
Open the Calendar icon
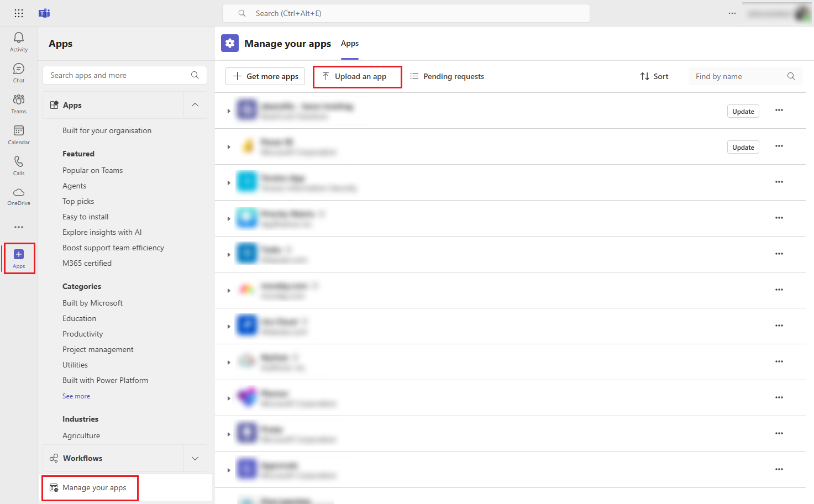[x=18, y=133]
